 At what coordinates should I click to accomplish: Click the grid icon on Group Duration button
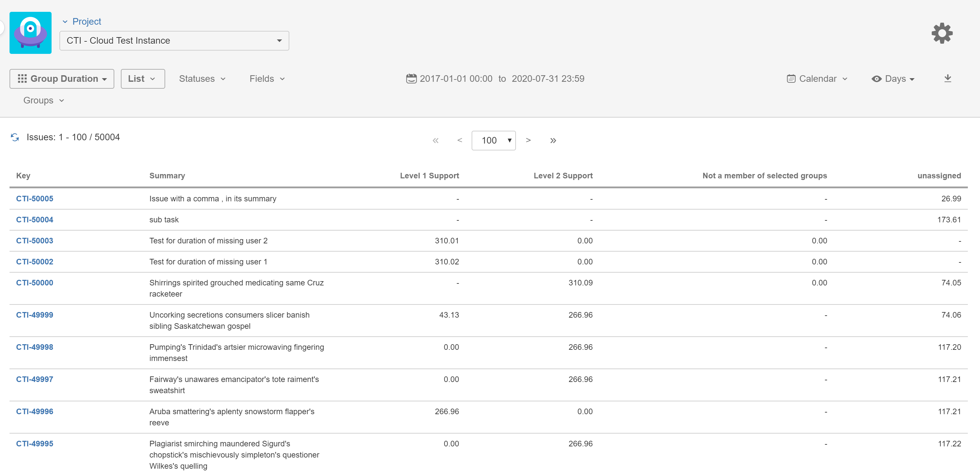click(22, 78)
